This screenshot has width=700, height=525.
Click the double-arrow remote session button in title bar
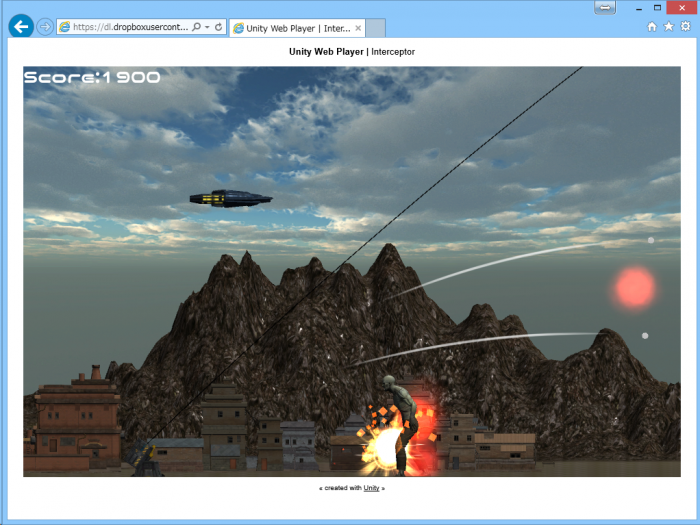click(605, 8)
